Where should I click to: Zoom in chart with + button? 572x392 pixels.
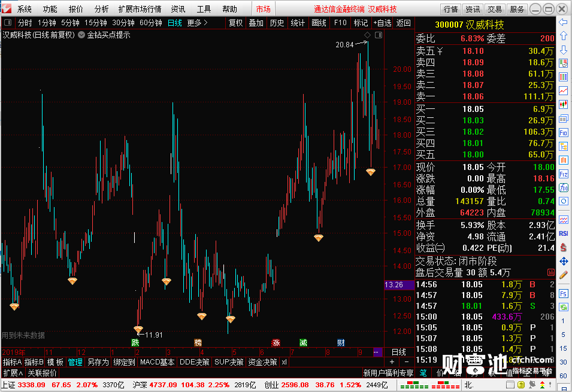[x=392, y=362]
